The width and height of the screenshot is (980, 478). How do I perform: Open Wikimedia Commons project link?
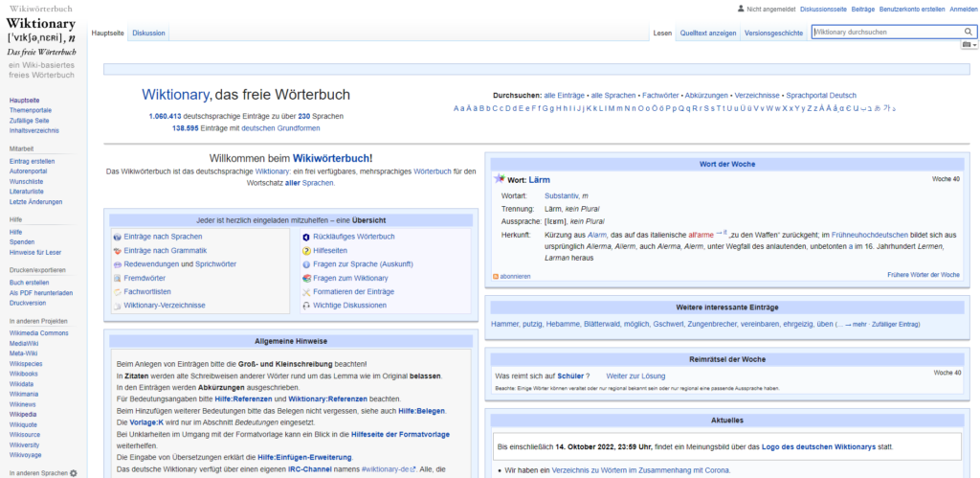click(x=38, y=332)
